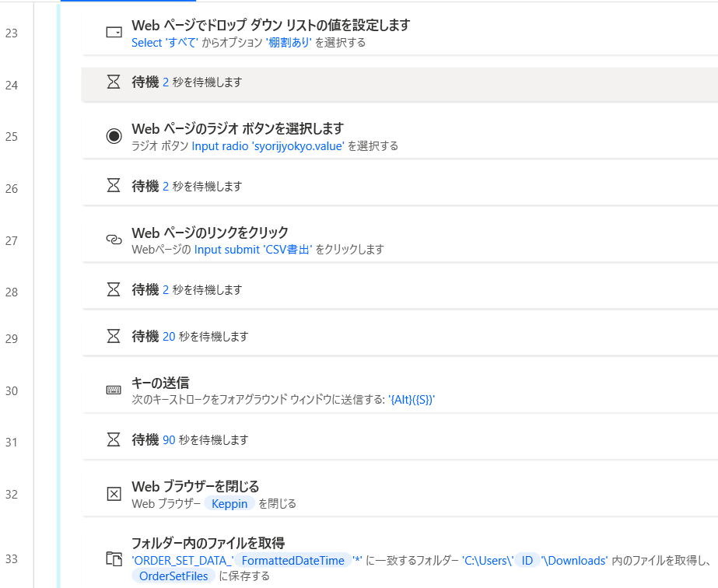Click the 'C:\Users\' folder path text
This screenshot has height=588, width=718.
coord(488,561)
